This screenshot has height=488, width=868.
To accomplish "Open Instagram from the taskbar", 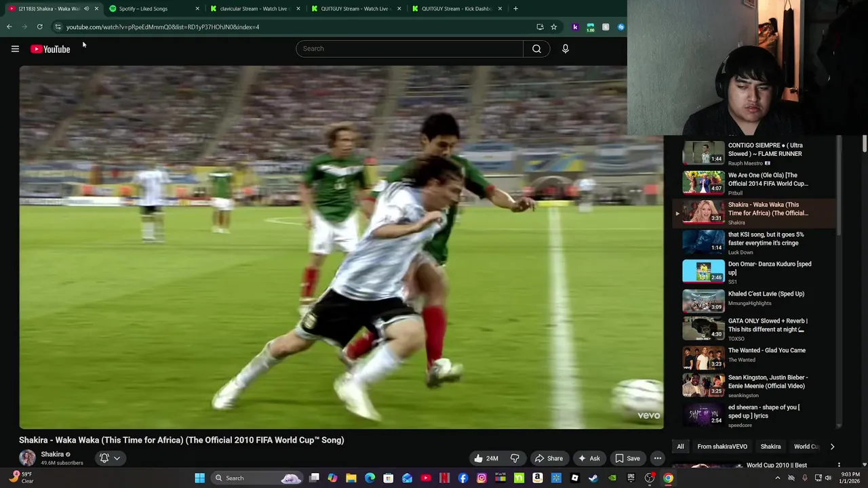I will (x=481, y=478).
